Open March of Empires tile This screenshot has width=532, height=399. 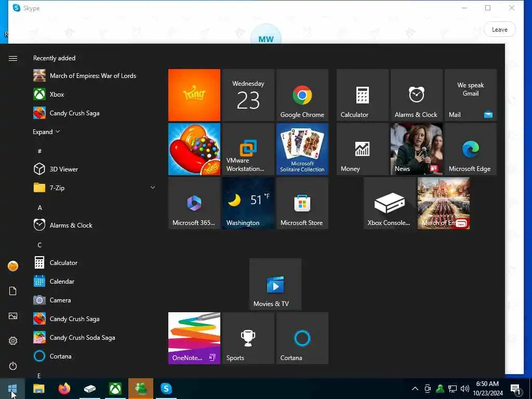(x=444, y=203)
